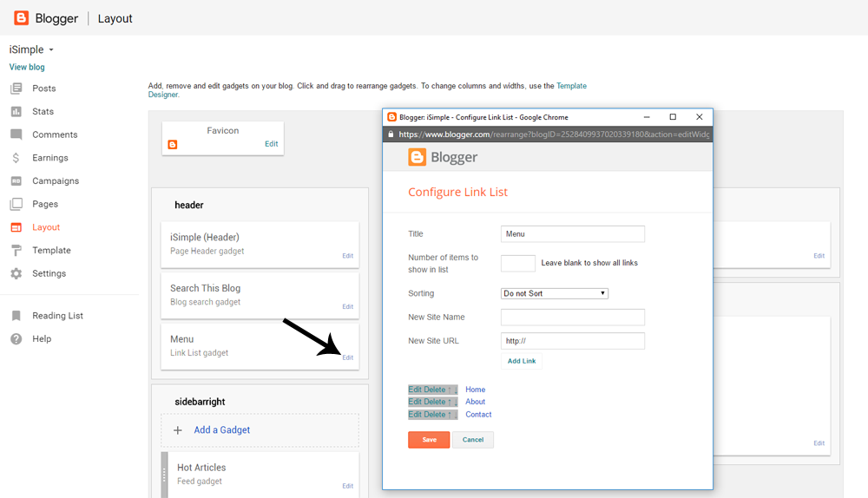Viewport: 868px width, 498px height.
Task: Open the Settings menu item
Action: [x=49, y=273]
